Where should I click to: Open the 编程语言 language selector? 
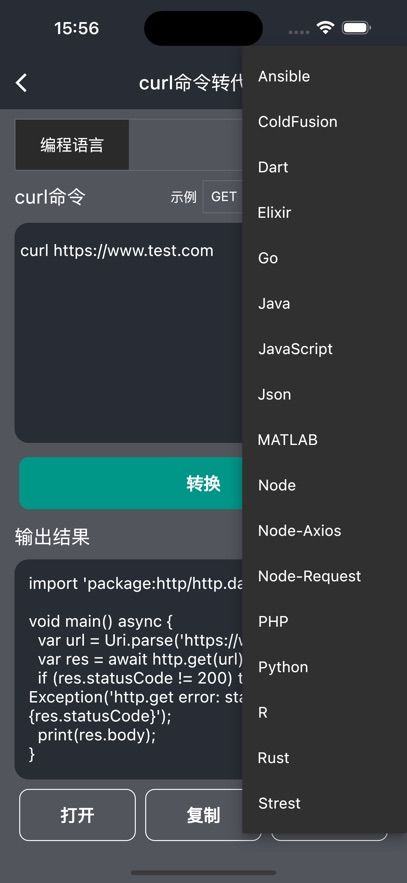72,145
